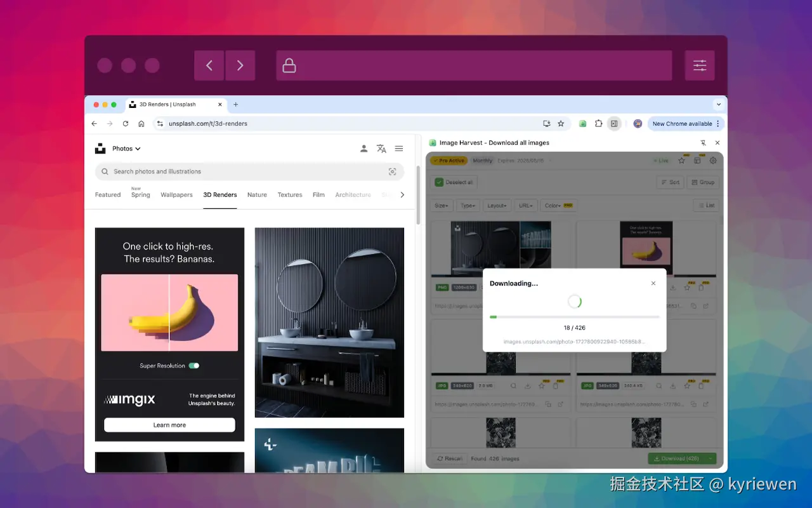This screenshot has width=812, height=508.
Task: Click the outer frame forward arrow
Action: [x=240, y=65]
